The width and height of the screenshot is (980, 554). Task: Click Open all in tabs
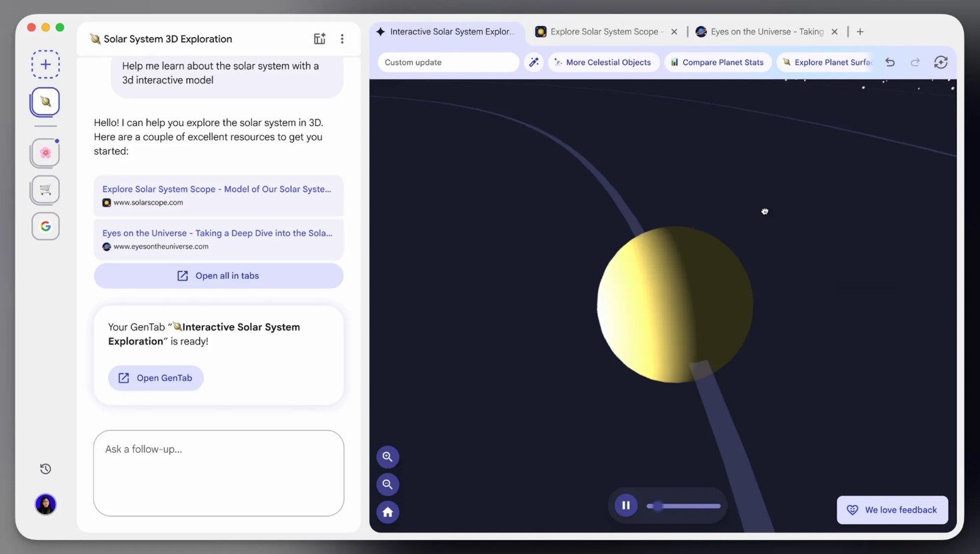tap(219, 276)
